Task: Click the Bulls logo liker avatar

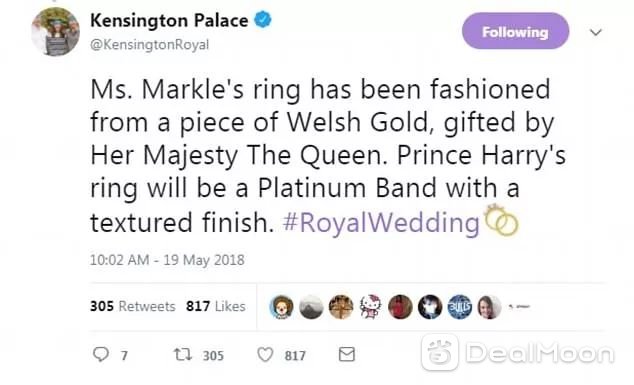Action: pos(460,307)
